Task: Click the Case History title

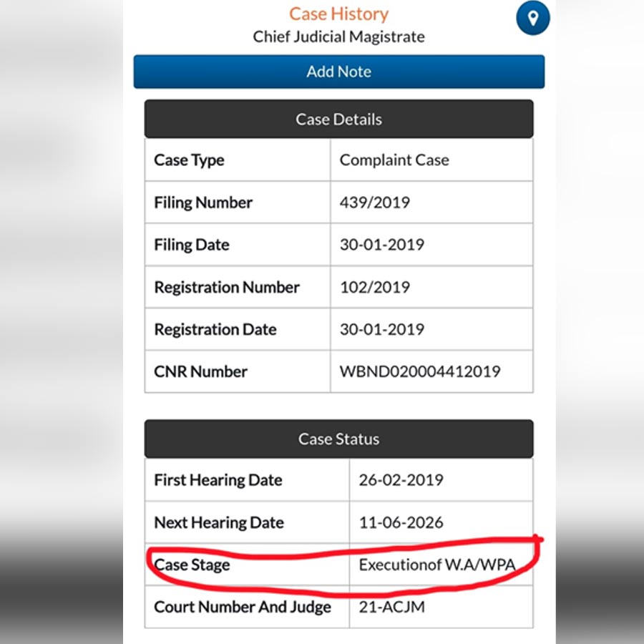Action: [x=338, y=14]
